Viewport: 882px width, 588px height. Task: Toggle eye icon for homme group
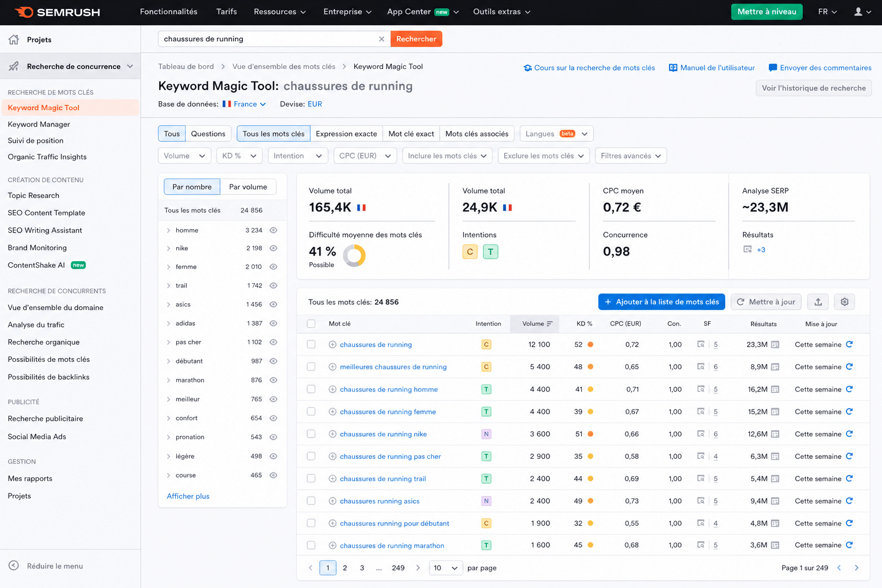point(274,230)
